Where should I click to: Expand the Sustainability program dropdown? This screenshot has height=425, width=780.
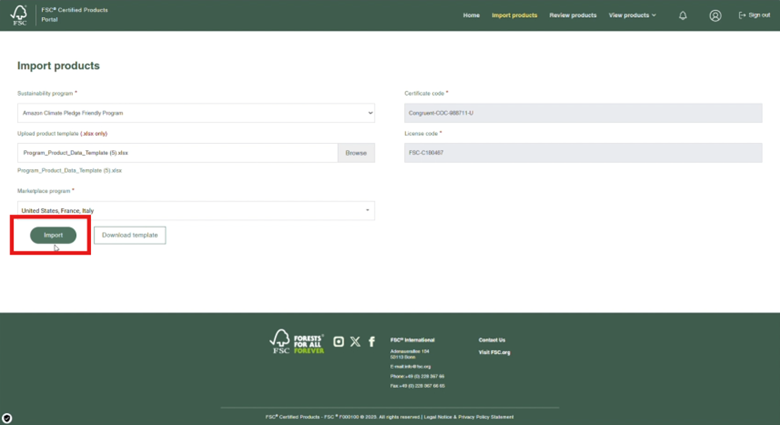(x=196, y=113)
